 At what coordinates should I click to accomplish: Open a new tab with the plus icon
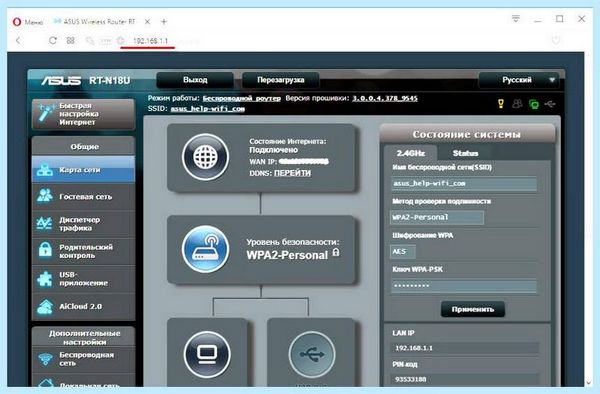pyautogui.click(x=164, y=22)
